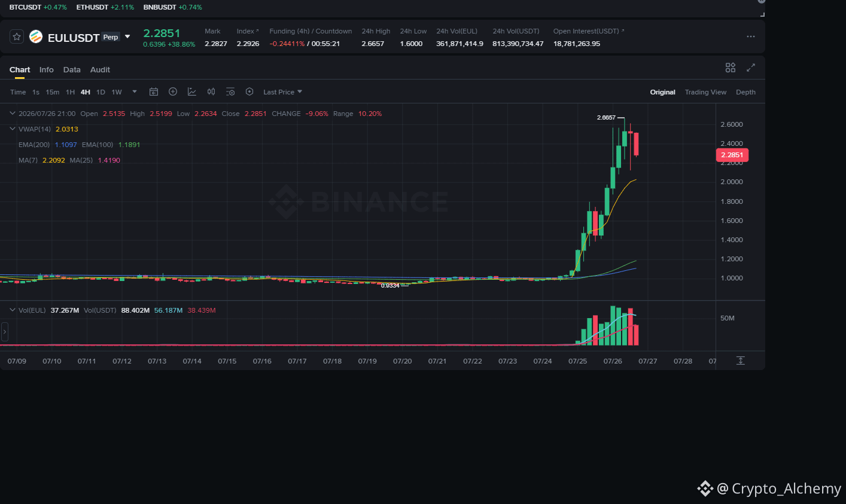The image size is (846, 504).
Task: Open the EULUSDT pair selector dropdown arrow
Action: pos(127,37)
